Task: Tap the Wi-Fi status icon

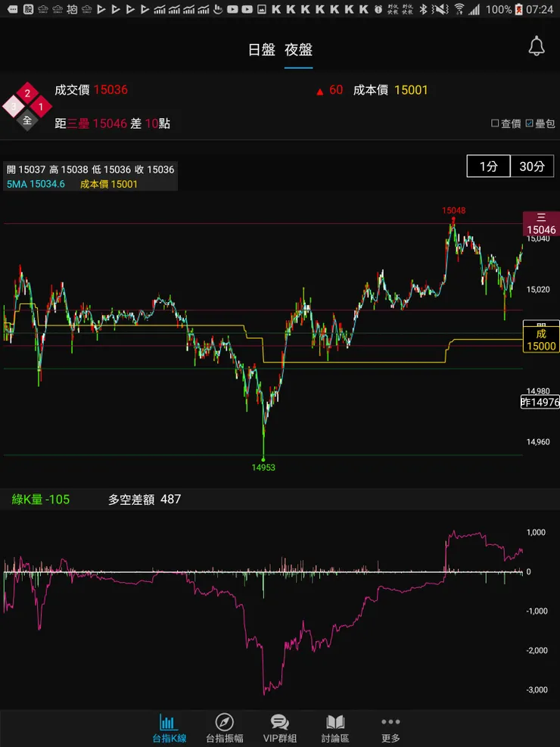Action: (459, 9)
